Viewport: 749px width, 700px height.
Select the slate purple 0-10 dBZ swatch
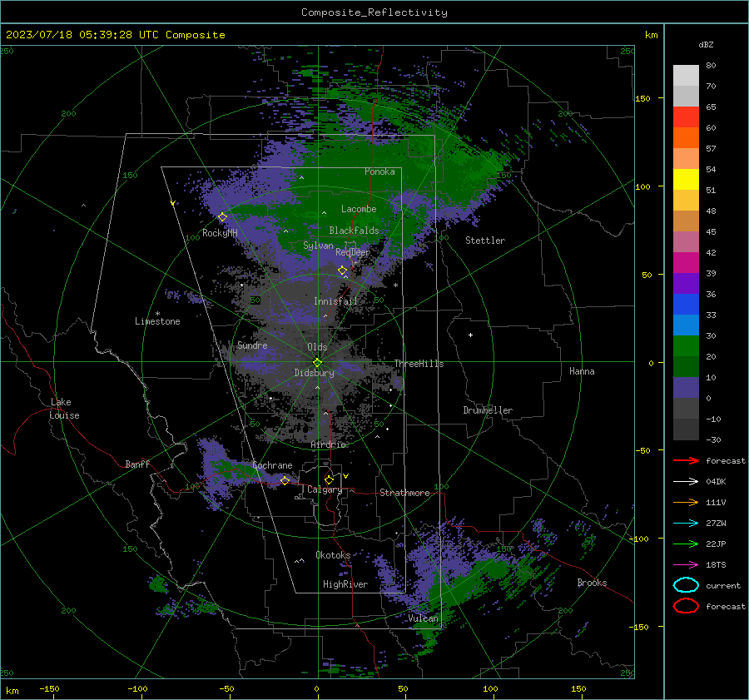(x=686, y=388)
